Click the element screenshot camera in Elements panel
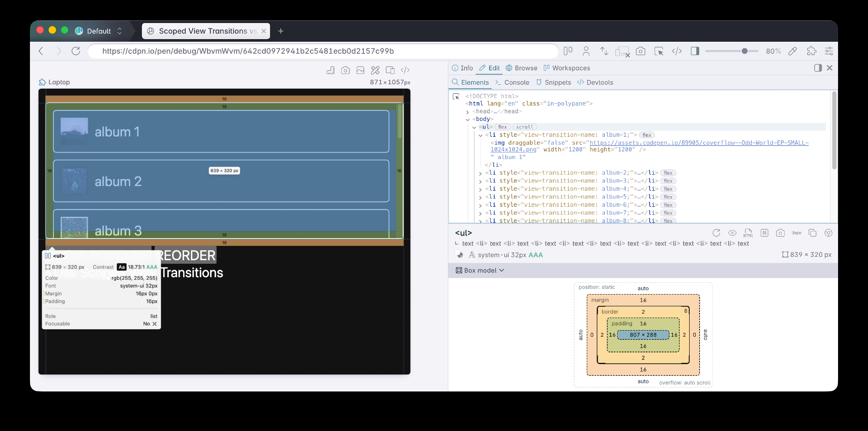The width and height of the screenshot is (868, 431). pos(780,233)
